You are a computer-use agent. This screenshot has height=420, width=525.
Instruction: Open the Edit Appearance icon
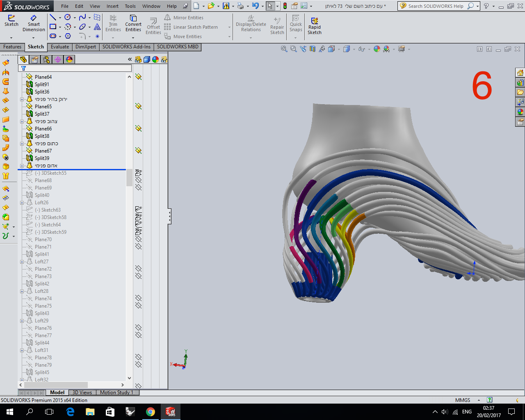tap(377, 49)
